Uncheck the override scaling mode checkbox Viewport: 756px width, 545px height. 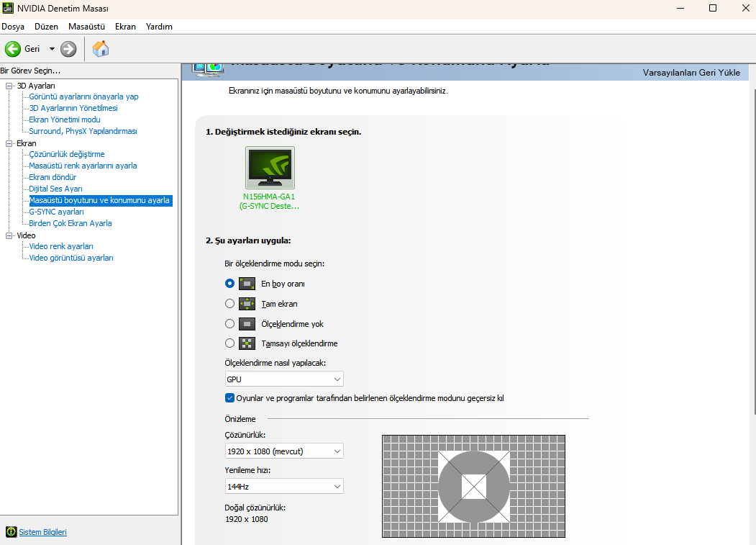pyautogui.click(x=229, y=398)
